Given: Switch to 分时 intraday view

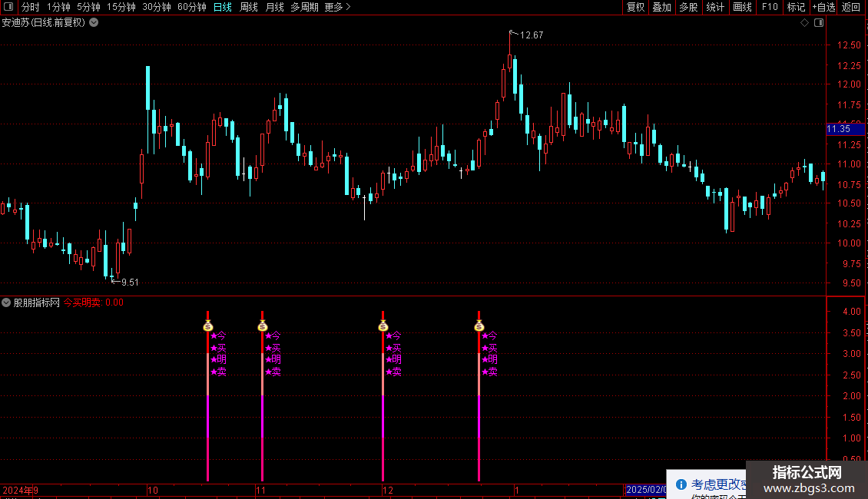Looking at the screenshot, I should click(x=31, y=7).
